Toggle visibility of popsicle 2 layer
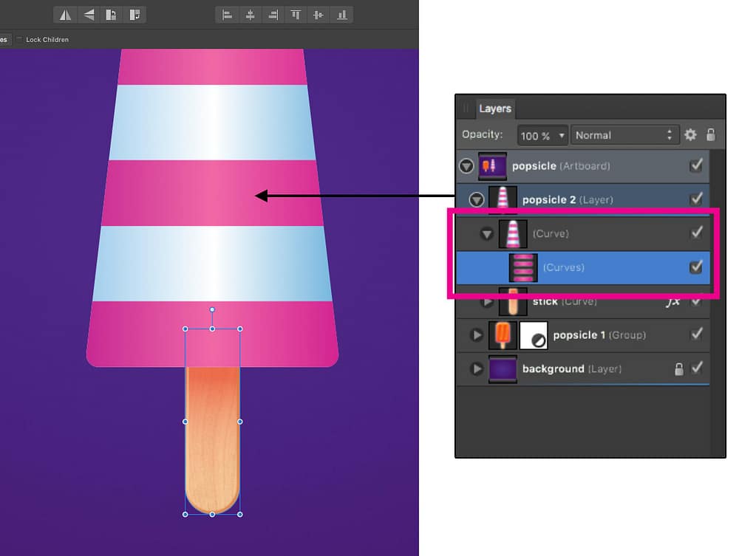 [696, 199]
